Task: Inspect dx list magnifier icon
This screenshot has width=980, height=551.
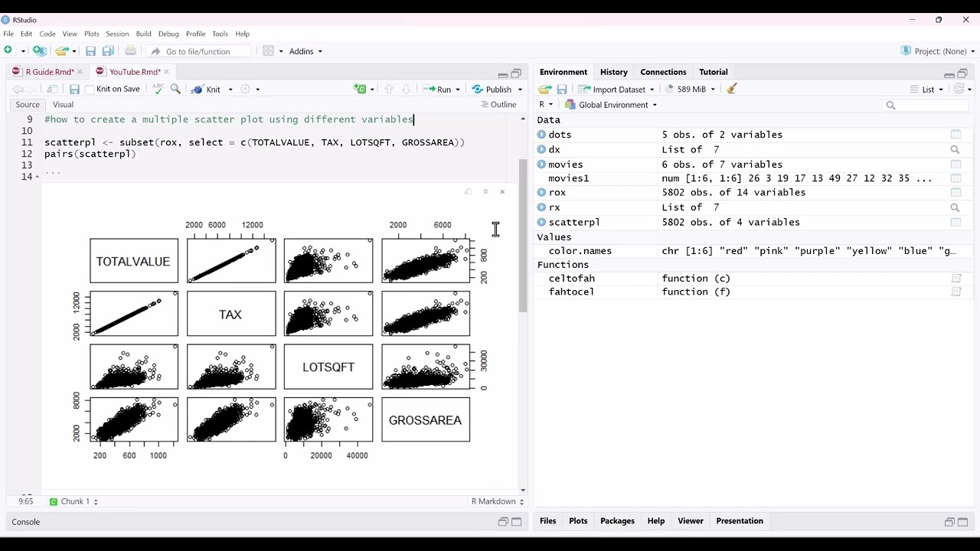Action: (955, 149)
